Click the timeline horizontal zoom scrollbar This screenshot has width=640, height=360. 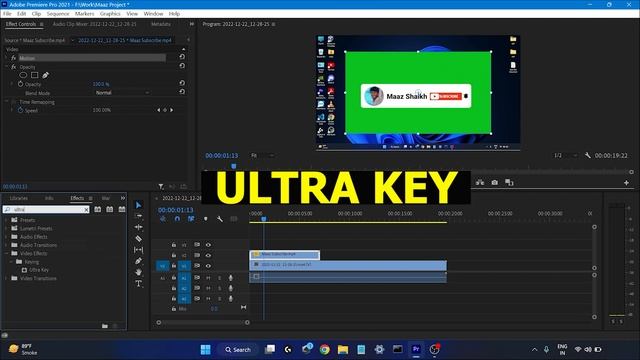203,322
